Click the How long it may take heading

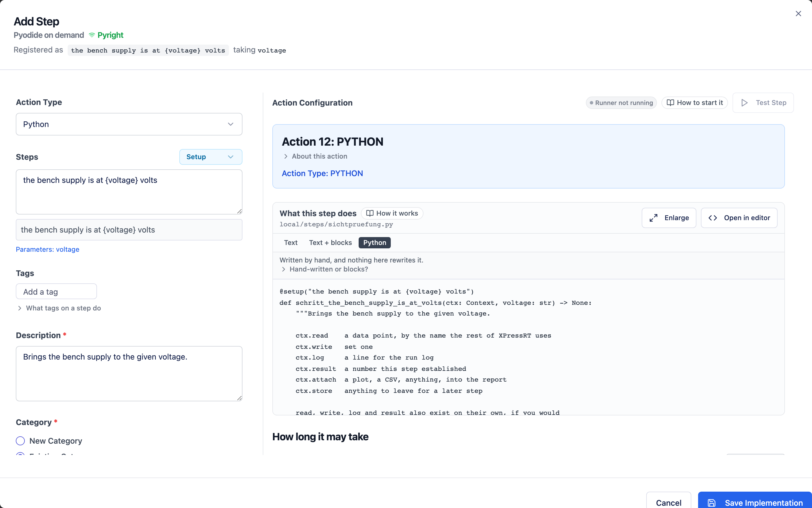[x=321, y=437]
